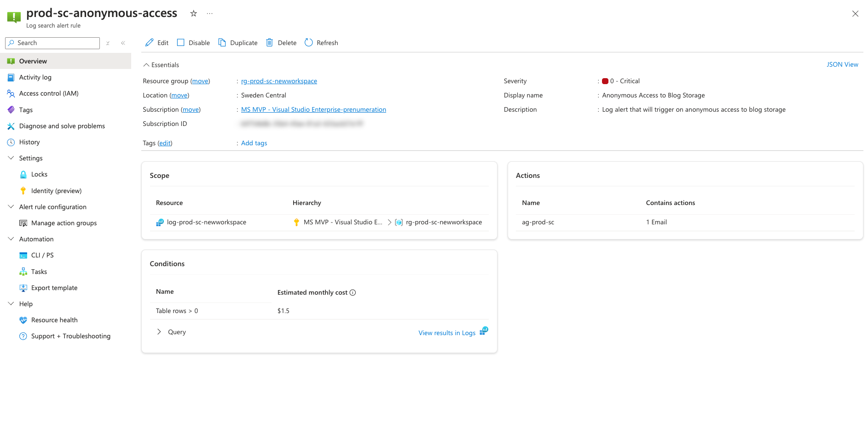Favorite this alert rule with star
The height and width of the screenshot is (422, 868).
point(194,13)
